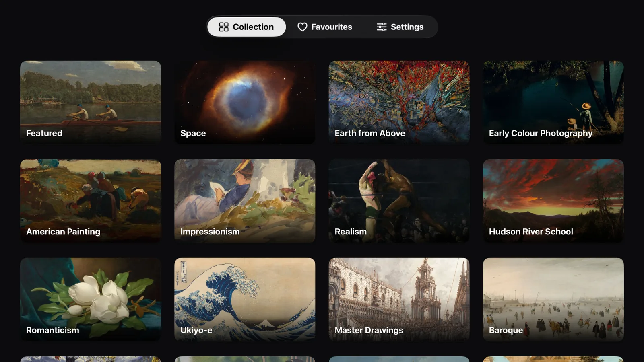The height and width of the screenshot is (362, 644).
Task: Go to the Settings tab
Action: click(400, 27)
